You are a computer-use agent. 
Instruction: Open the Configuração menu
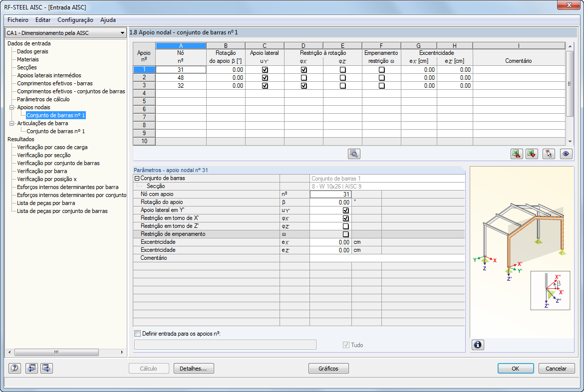pyautogui.click(x=75, y=20)
